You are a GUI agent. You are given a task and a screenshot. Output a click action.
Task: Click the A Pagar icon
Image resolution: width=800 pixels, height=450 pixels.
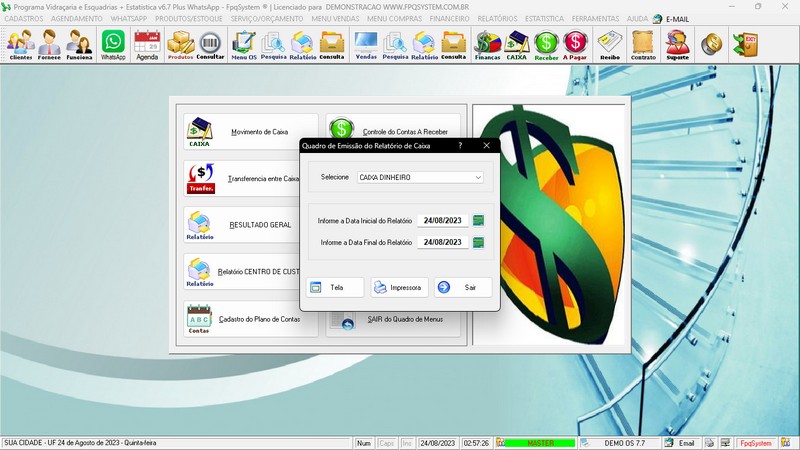click(x=575, y=45)
